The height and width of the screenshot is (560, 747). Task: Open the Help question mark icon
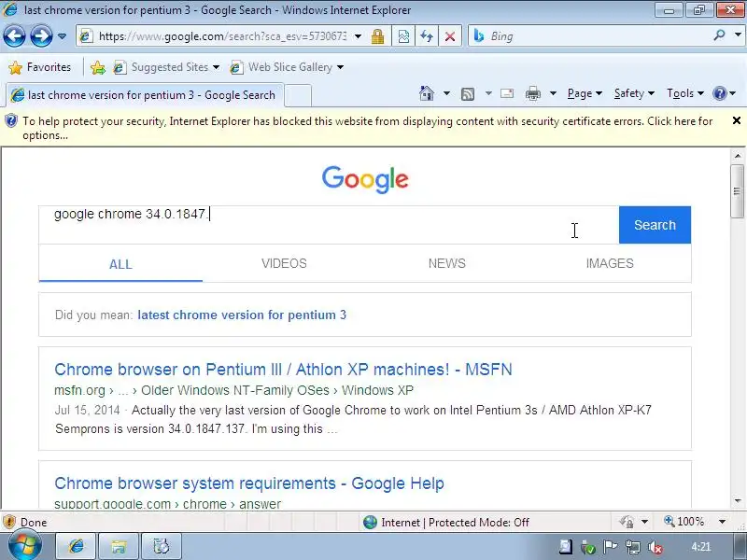[719, 93]
